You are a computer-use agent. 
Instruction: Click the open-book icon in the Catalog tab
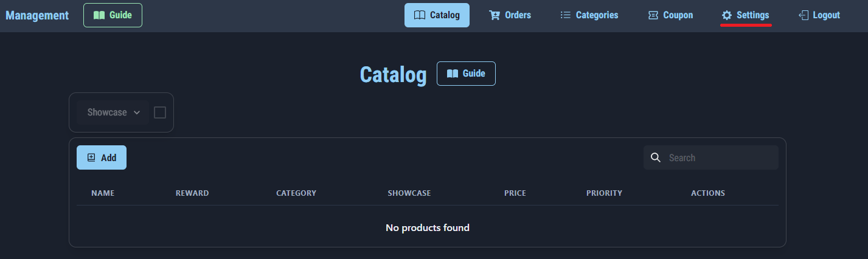(x=419, y=15)
